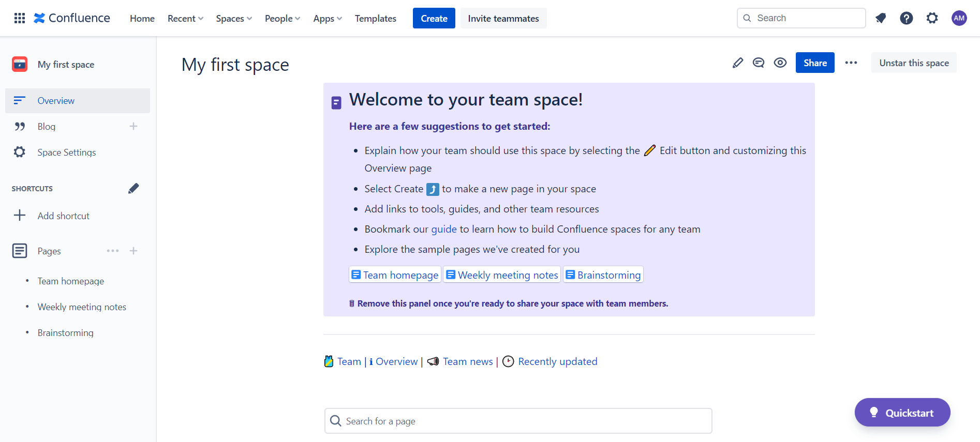The width and height of the screenshot is (980, 442).
Task: Open Templates in top navigation
Action: pos(376,18)
